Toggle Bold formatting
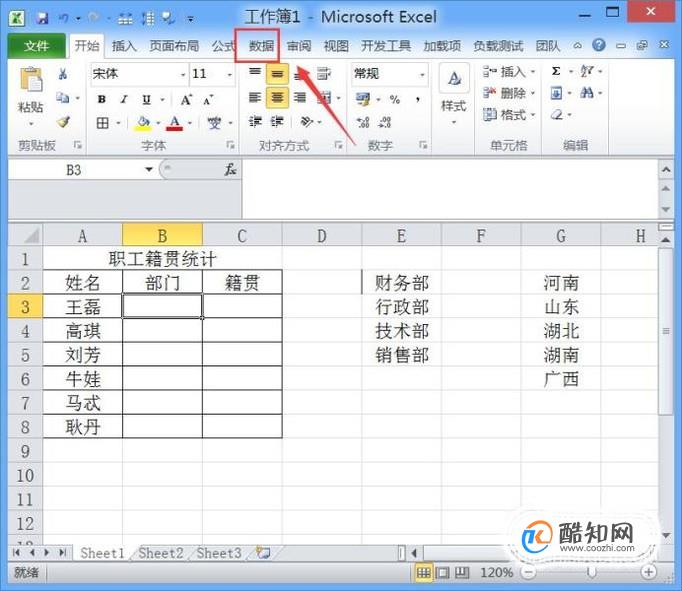The height and width of the screenshot is (591, 682). pyautogui.click(x=102, y=100)
